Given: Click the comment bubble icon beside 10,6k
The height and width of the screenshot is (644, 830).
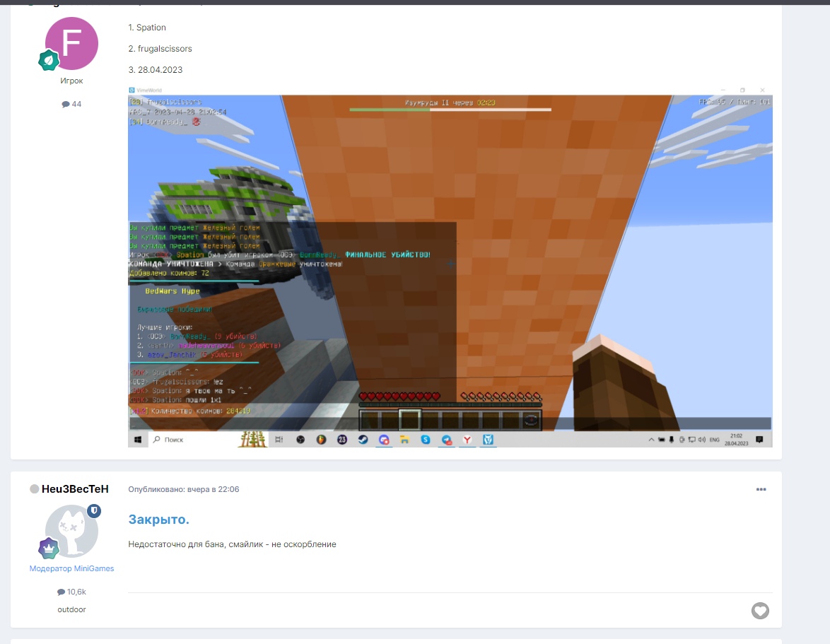Looking at the screenshot, I should pyautogui.click(x=62, y=592).
